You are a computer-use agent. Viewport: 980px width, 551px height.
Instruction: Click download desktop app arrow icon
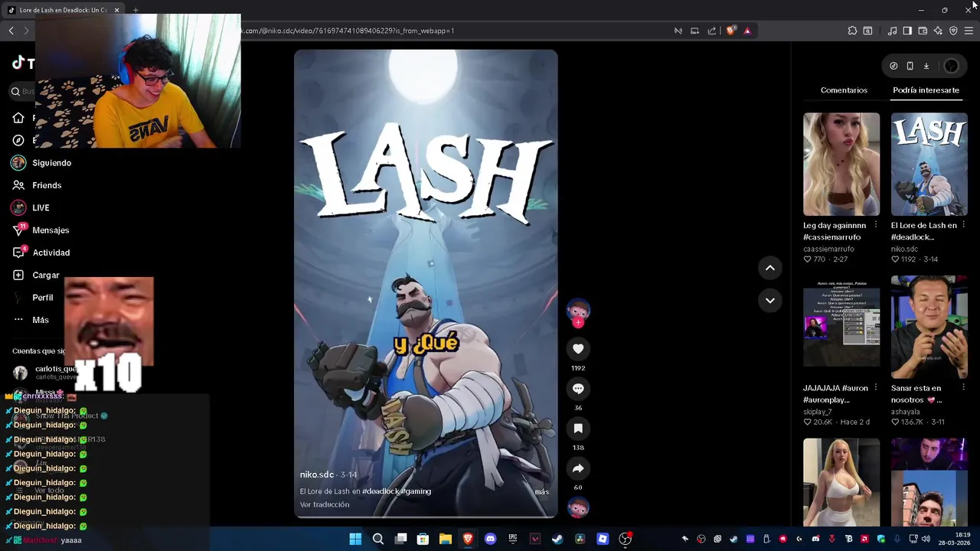tap(926, 67)
